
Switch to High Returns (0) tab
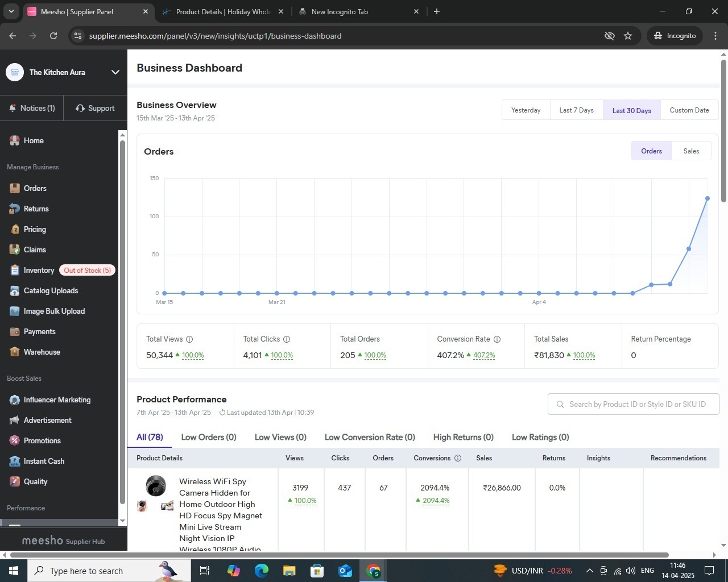click(x=464, y=437)
